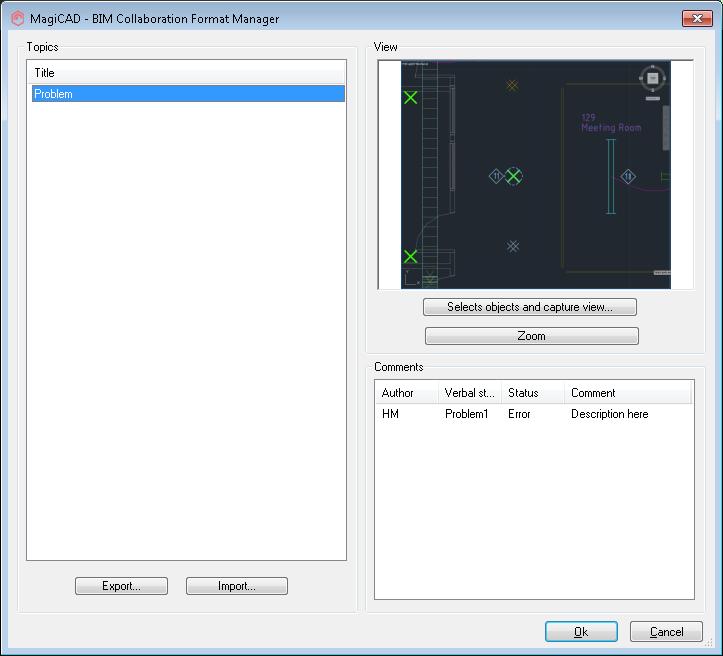The width and height of the screenshot is (723, 656).
Task: Select the Problem1 verbal status cell
Action: pyautogui.click(x=466, y=414)
